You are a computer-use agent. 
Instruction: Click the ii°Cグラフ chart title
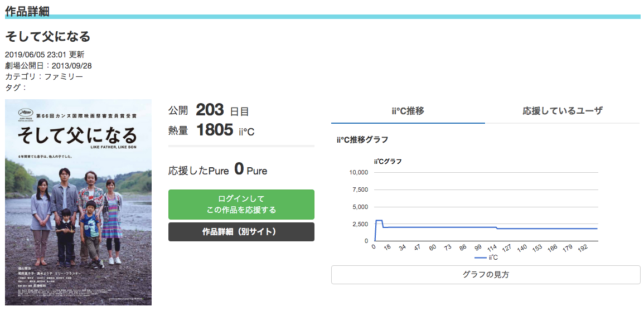(x=388, y=161)
